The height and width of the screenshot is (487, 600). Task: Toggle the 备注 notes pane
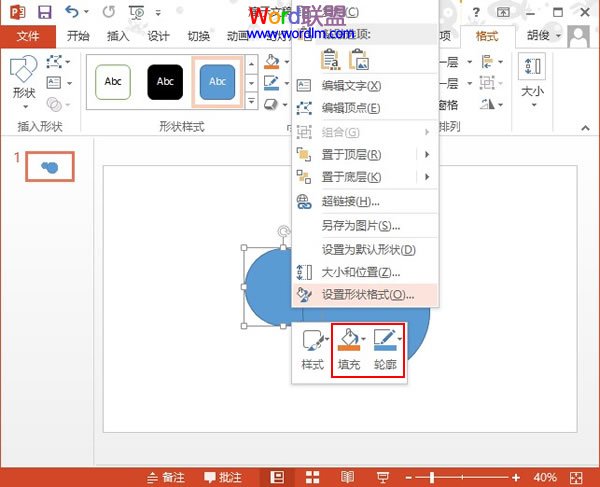(x=166, y=477)
